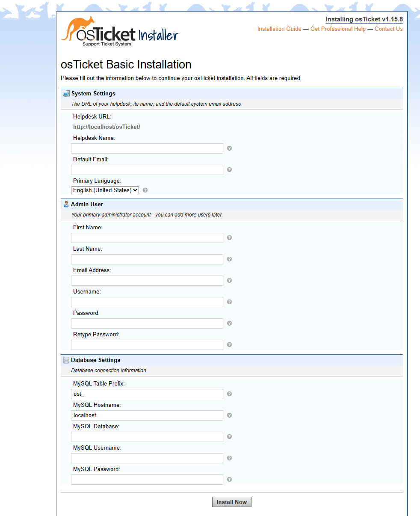Click the Admin User person icon
Image resolution: width=420 pixels, height=516 pixels.
click(x=66, y=204)
